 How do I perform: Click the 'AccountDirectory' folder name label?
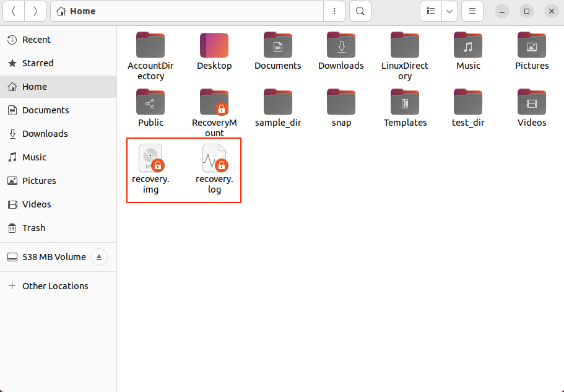click(x=150, y=71)
